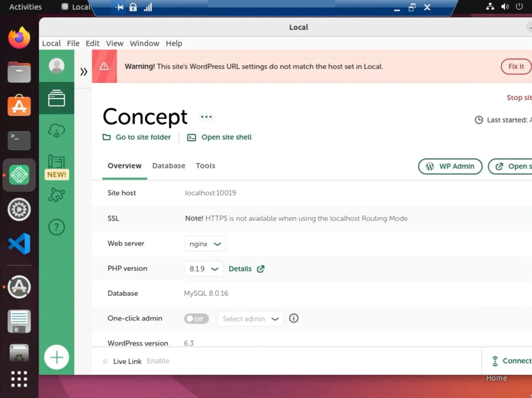This screenshot has height=398, width=532.
Task: Show applications grid in dock
Action: point(19,379)
